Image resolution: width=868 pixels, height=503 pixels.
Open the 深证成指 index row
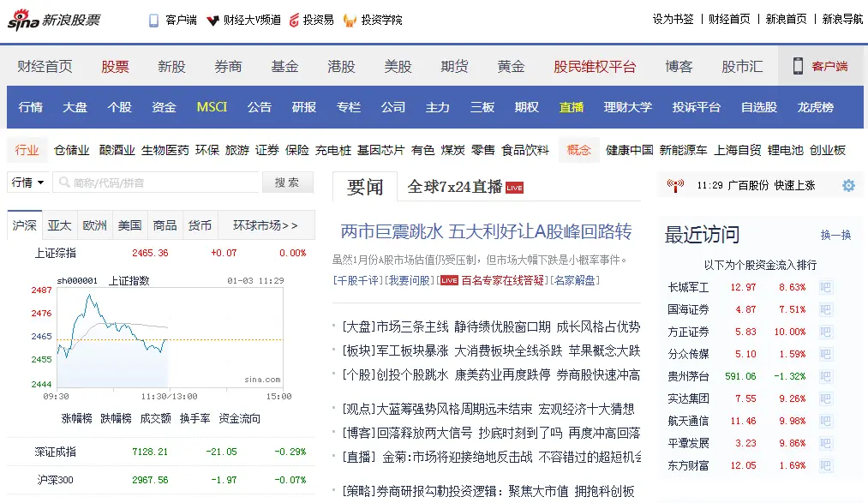pyautogui.click(x=160, y=452)
